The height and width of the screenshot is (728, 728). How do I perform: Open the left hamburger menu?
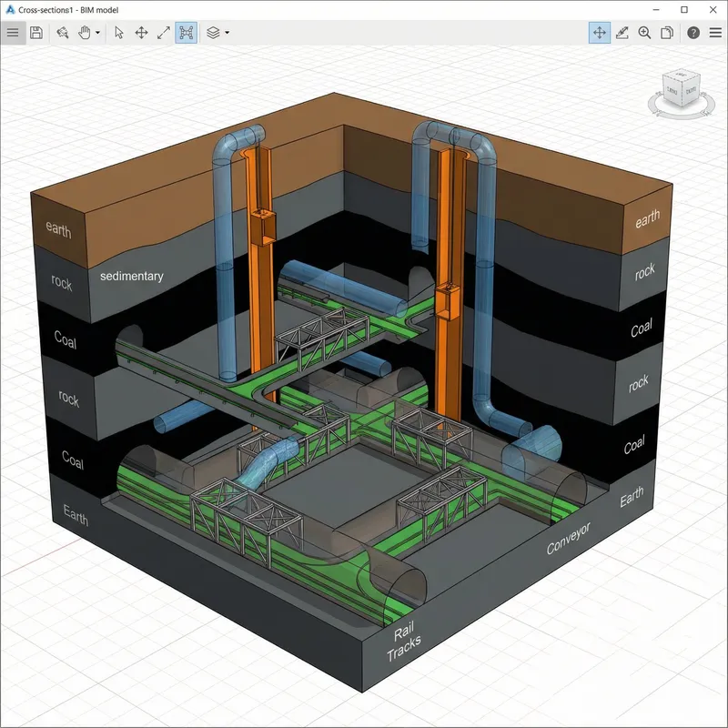(14, 33)
